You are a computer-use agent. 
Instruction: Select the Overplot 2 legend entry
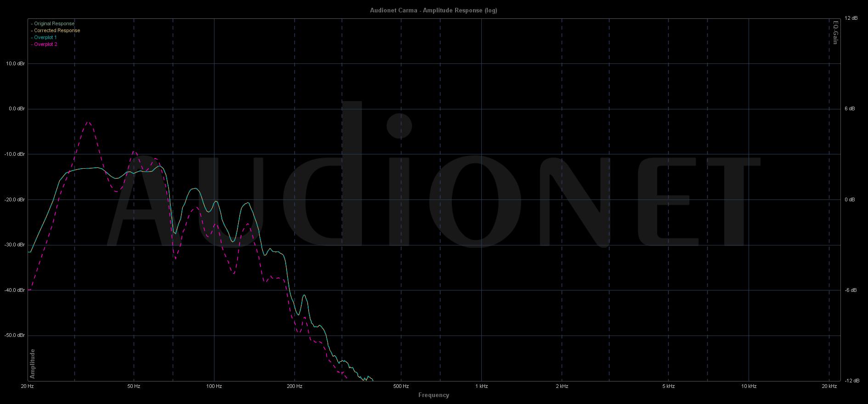45,44
